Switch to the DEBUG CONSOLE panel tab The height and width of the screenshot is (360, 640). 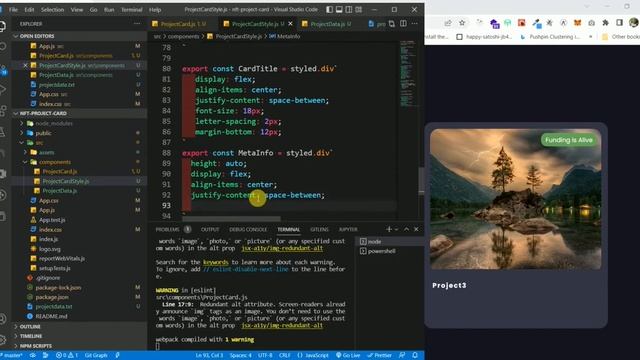[248, 229]
